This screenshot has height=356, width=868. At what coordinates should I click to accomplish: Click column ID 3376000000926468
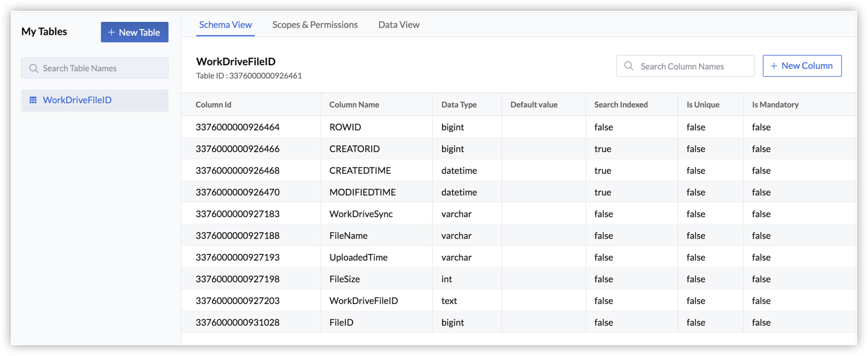pos(238,170)
